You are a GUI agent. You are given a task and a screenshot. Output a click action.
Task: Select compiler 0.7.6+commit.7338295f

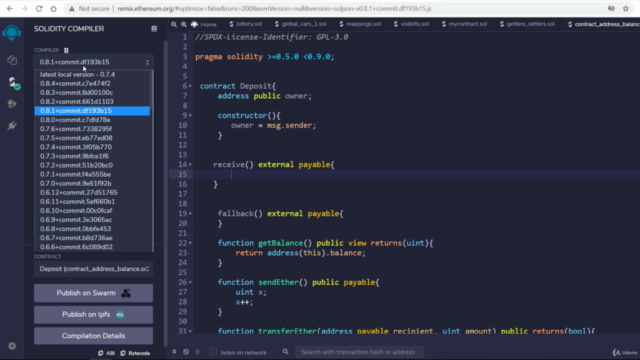(x=92, y=129)
